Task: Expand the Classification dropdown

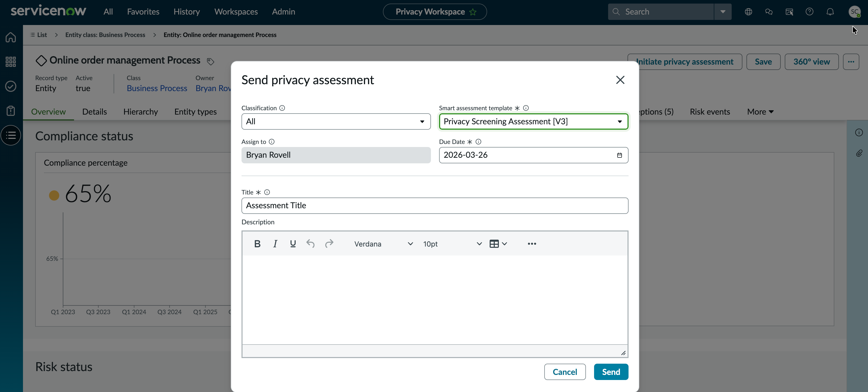Action: point(336,121)
